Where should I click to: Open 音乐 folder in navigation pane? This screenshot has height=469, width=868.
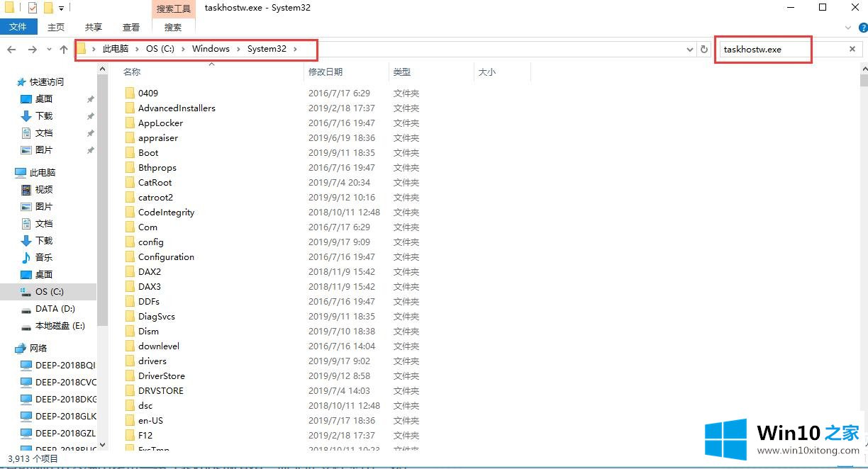pos(44,258)
